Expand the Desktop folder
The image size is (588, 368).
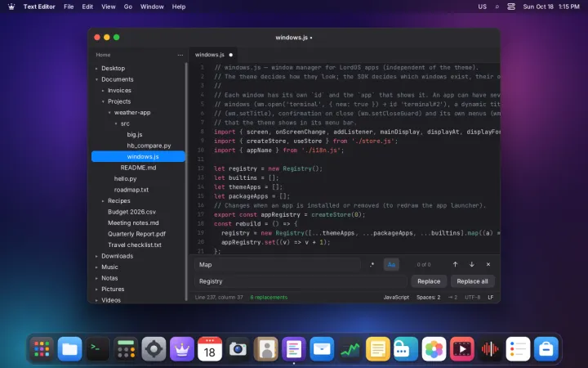(x=96, y=69)
